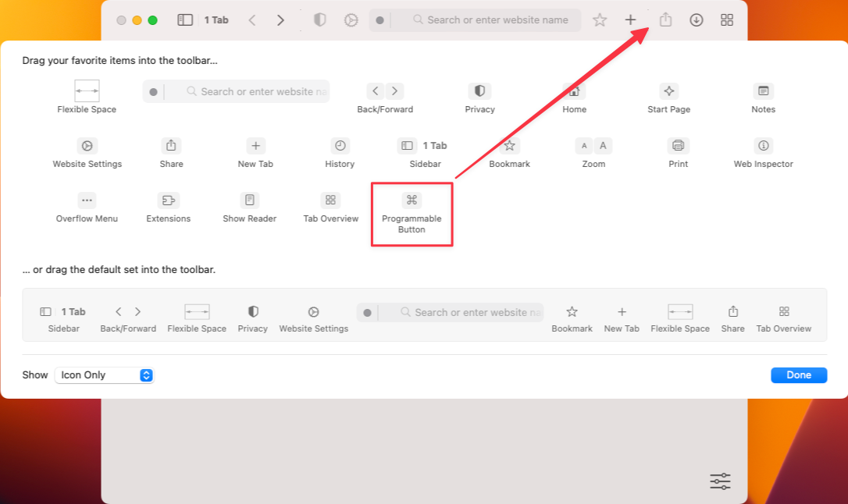This screenshot has width=848, height=504.
Task: Select the Programmable Button icon
Action: [x=412, y=201]
